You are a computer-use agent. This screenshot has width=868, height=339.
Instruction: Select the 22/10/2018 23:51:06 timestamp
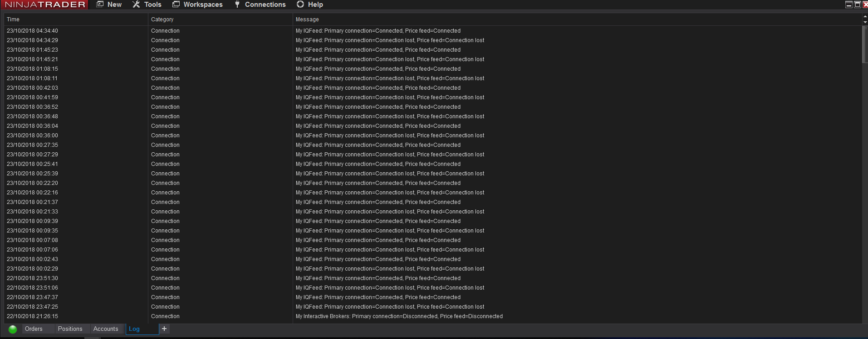pos(32,288)
